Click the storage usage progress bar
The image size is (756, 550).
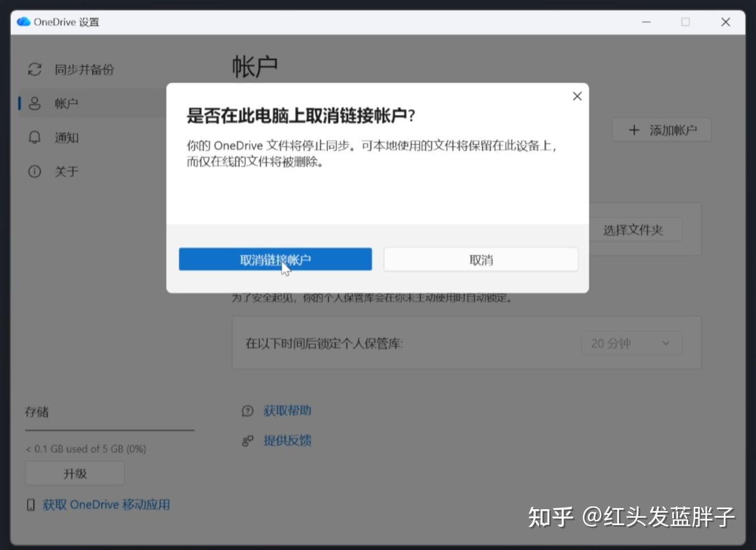[x=110, y=430]
